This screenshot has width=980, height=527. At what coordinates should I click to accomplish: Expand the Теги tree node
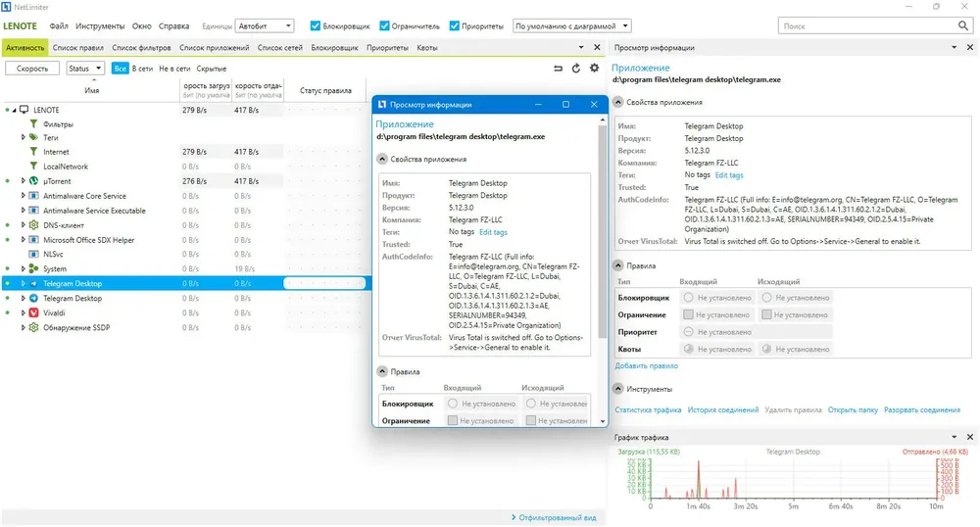coord(23,138)
